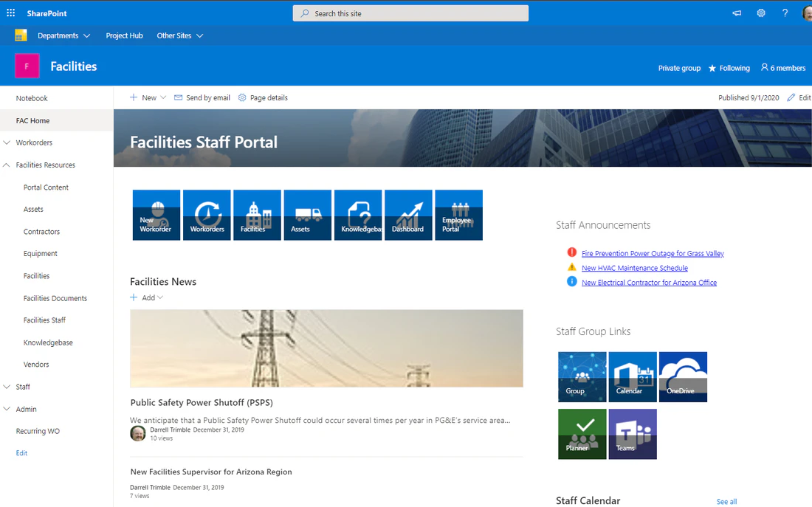The height and width of the screenshot is (507, 812).
Task: Click the Assets truck tile icon
Action: [x=307, y=215]
